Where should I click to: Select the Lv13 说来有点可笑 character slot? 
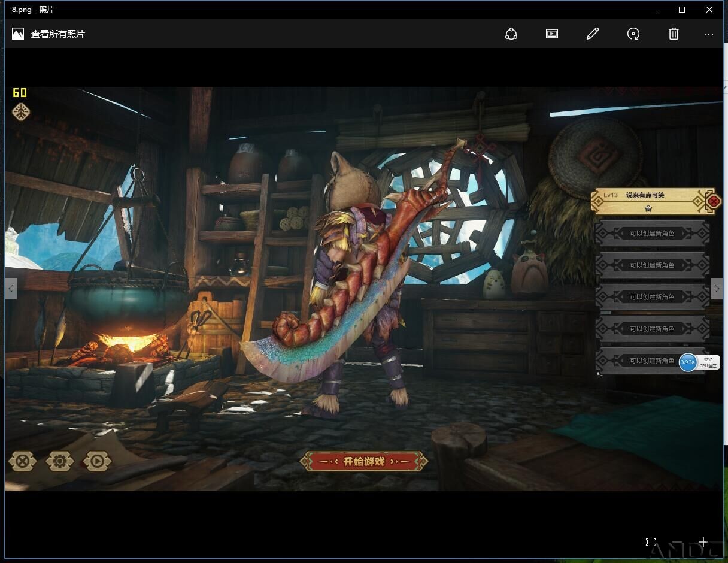coord(649,202)
